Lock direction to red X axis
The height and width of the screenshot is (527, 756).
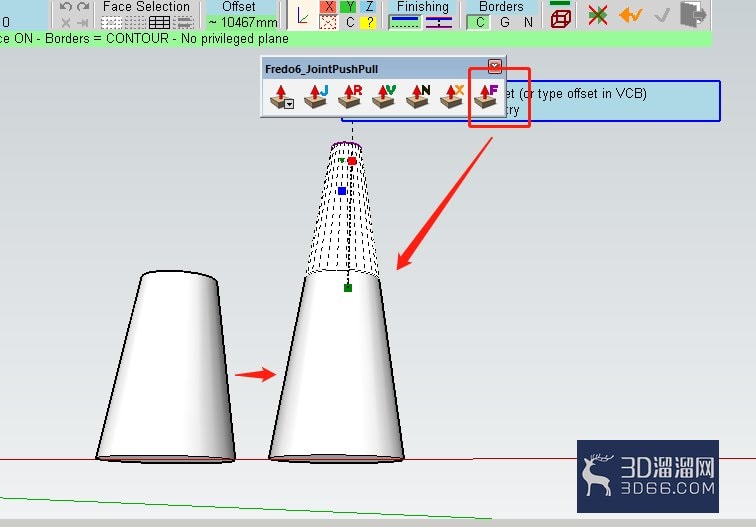(x=329, y=7)
